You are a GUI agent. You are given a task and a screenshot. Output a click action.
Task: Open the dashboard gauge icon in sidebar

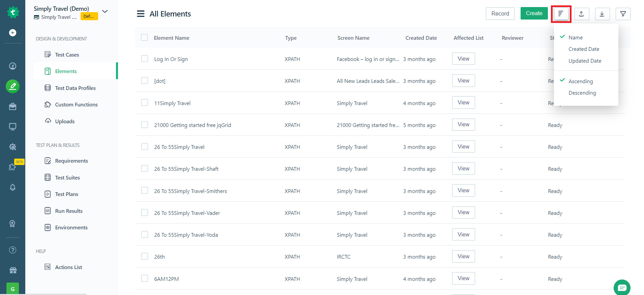12,66
